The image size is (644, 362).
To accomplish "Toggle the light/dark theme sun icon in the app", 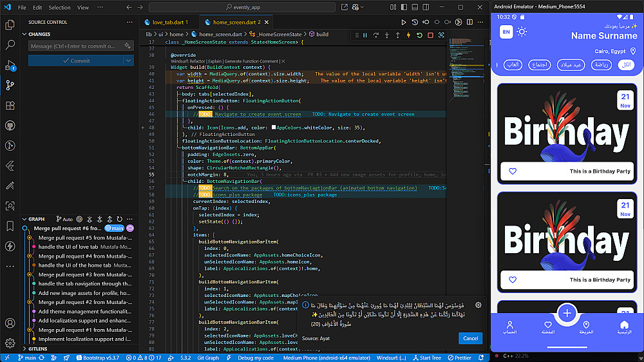I will (x=522, y=32).
